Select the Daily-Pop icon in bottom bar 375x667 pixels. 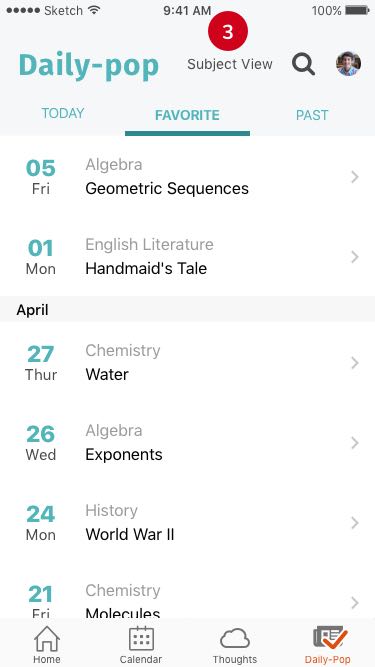(330, 638)
